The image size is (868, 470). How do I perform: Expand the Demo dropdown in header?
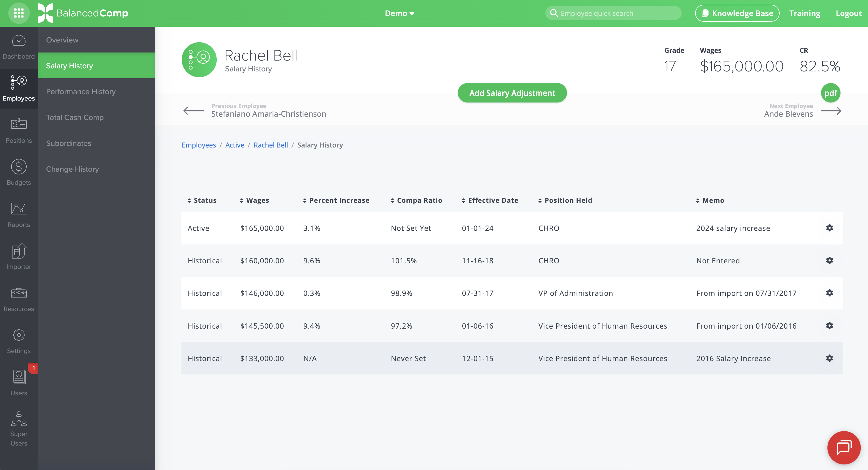click(399, 13)
